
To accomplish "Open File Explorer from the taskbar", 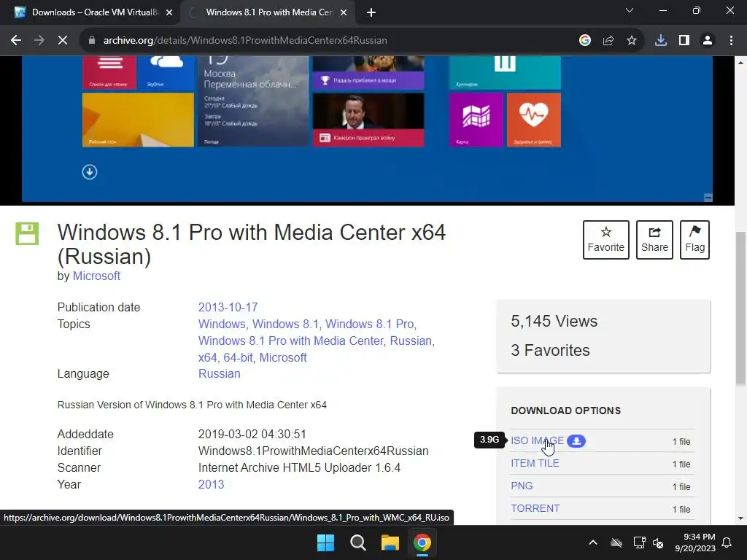I will (x=390, y=542).
